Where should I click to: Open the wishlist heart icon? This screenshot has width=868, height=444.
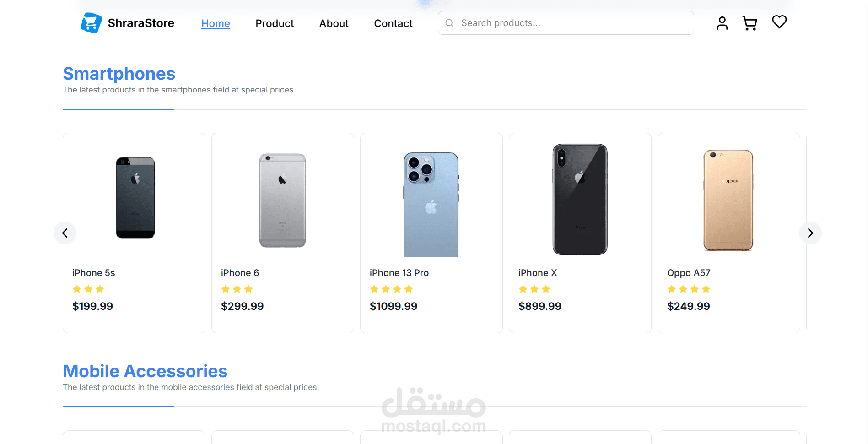(779, 22)
